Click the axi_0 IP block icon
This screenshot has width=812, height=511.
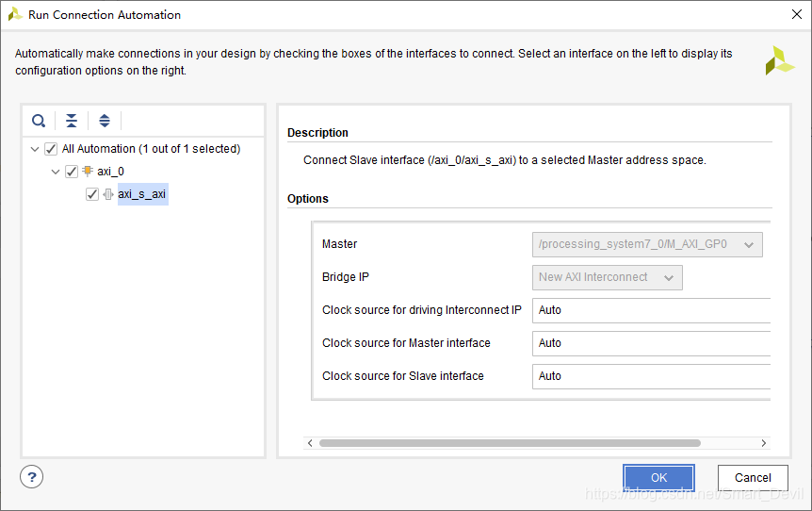[x=88, y=172]
